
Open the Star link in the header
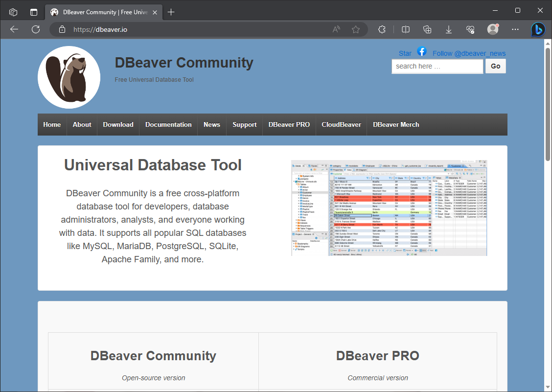click(x=405, y=53)
